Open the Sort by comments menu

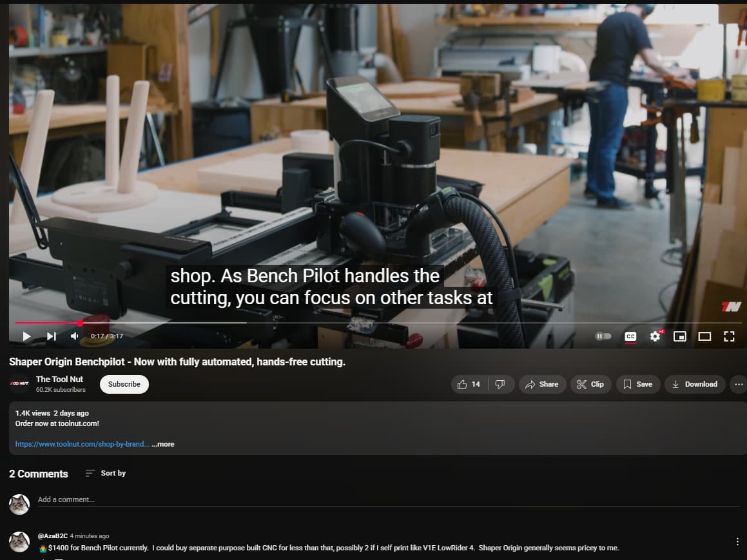[x=105, y=474]
